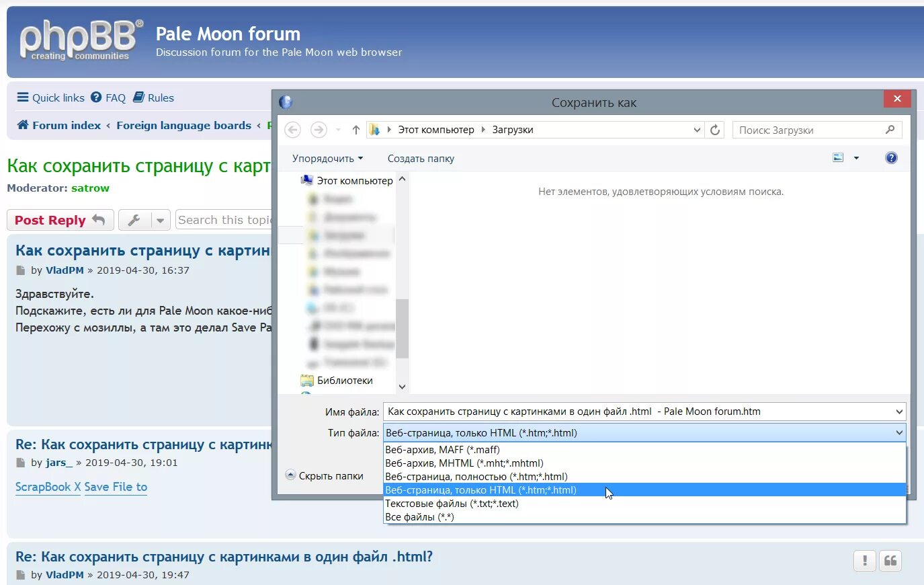
Task: Open moderator satrow's profile
Action: (x=90, y=188)
